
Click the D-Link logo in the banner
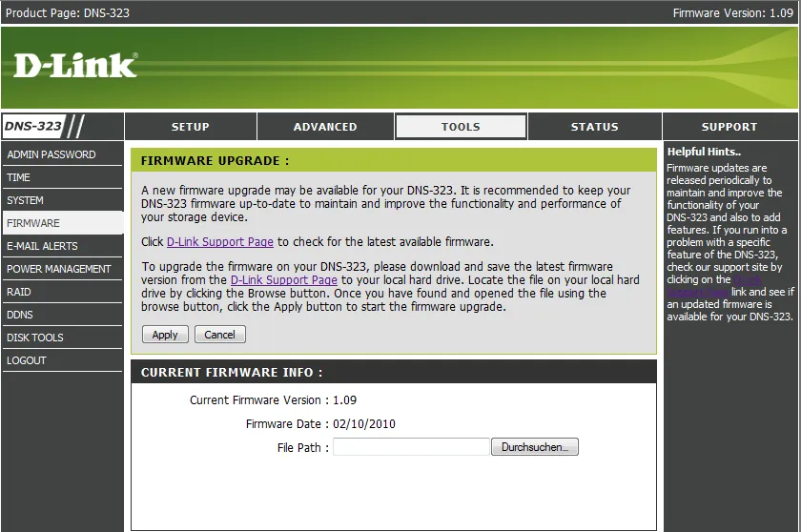coord(75,66)
